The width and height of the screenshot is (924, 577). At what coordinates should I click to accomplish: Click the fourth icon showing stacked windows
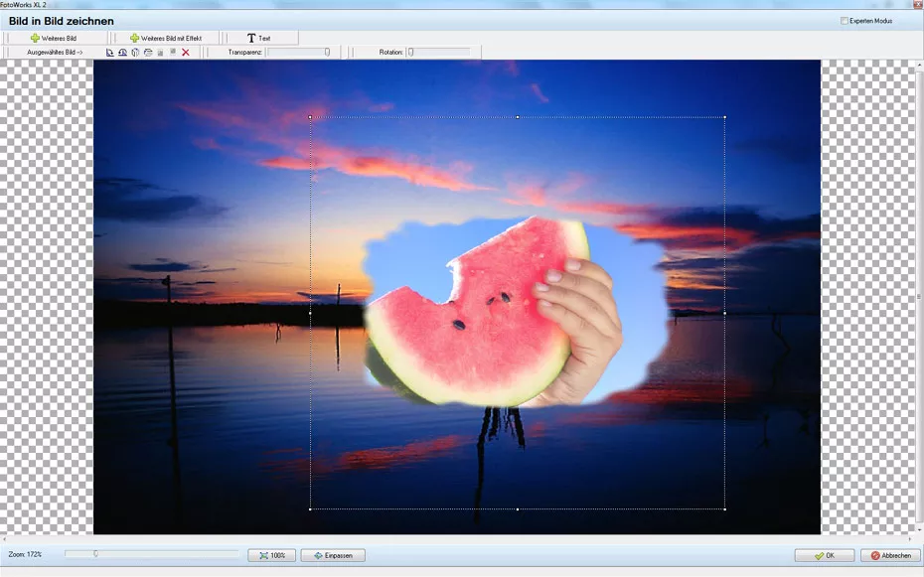click(x=147, y=52)
